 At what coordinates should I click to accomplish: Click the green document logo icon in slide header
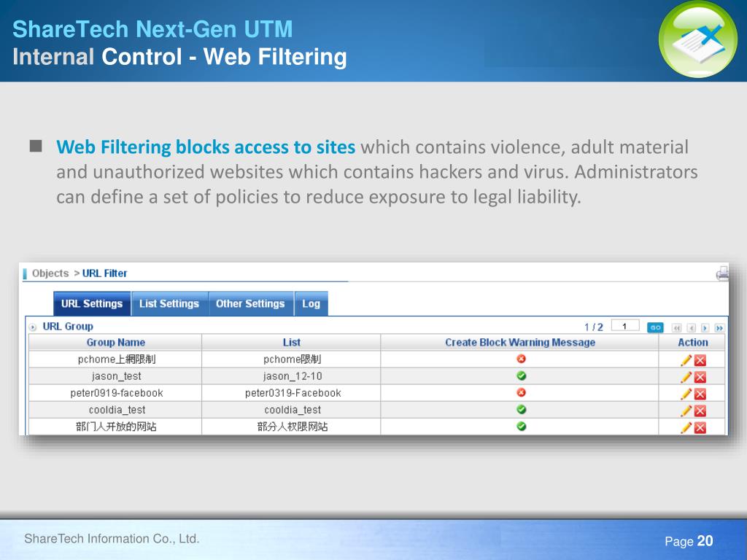(x=698, y=39)
